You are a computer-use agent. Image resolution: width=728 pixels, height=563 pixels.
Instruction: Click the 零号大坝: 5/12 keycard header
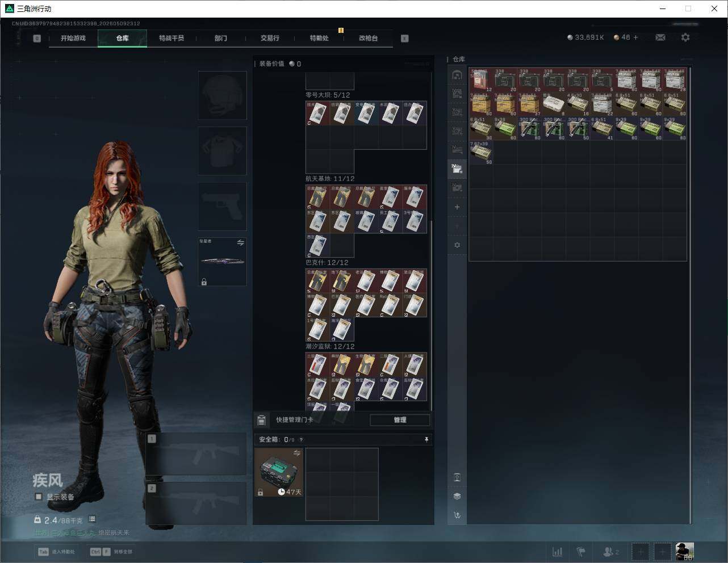coord(328,95)
